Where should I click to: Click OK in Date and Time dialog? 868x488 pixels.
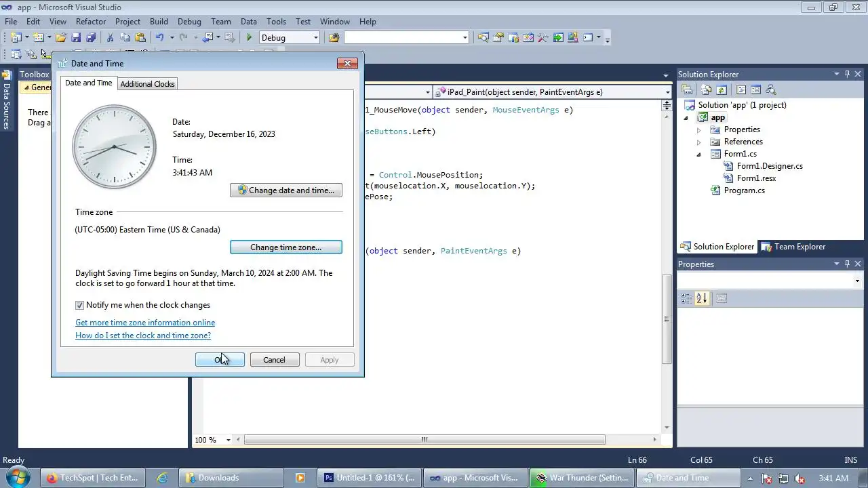coord(220,360)
